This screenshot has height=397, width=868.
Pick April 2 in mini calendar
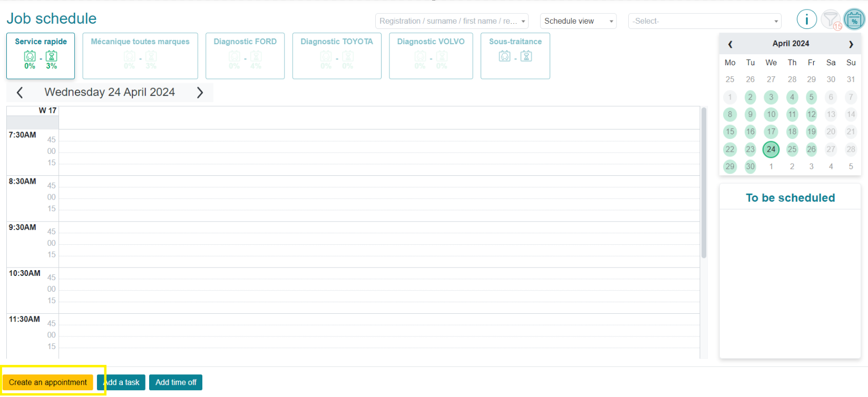tap(750, 97)
